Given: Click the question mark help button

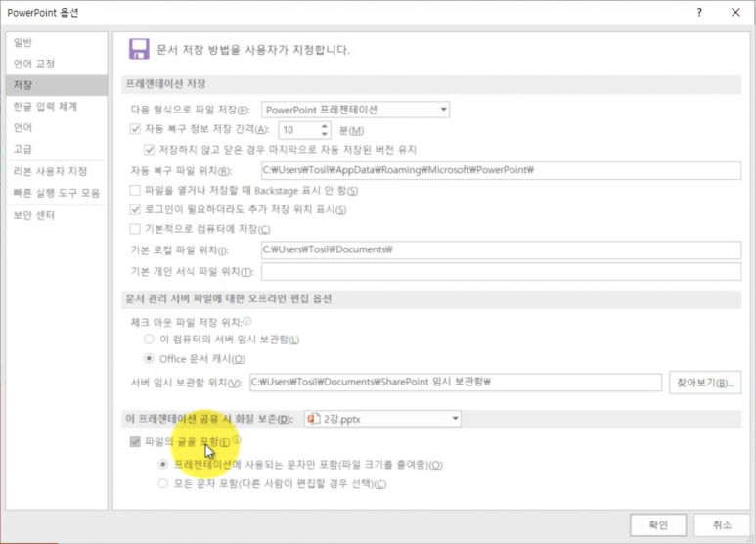Looking at the screenshot, I should click(x=699, y=13).
